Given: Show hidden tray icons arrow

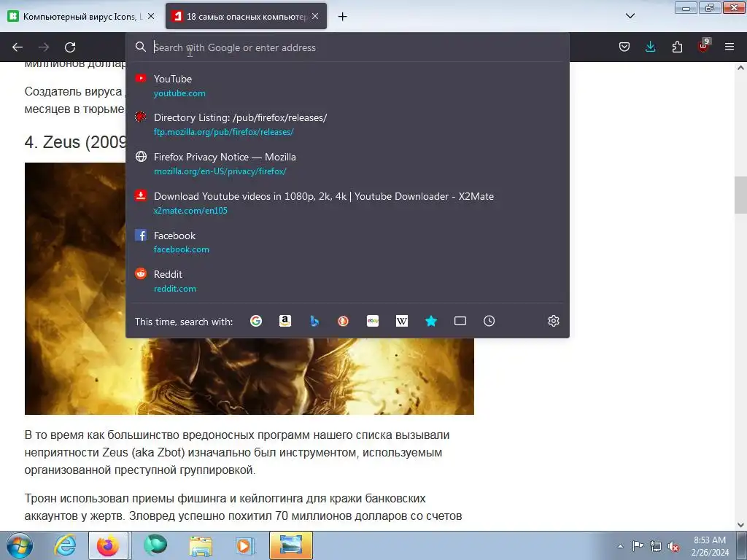Looking at the screenshot, I should [620, 546].
